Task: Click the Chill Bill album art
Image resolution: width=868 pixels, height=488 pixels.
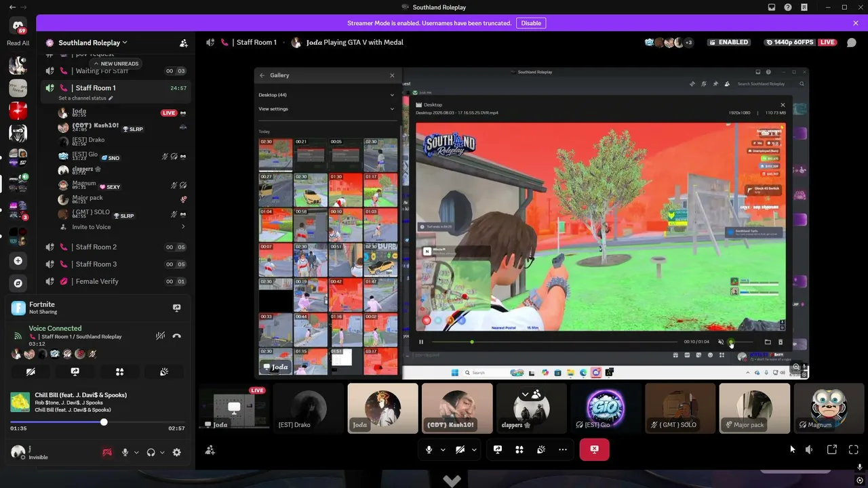Action: coord(20,402)
